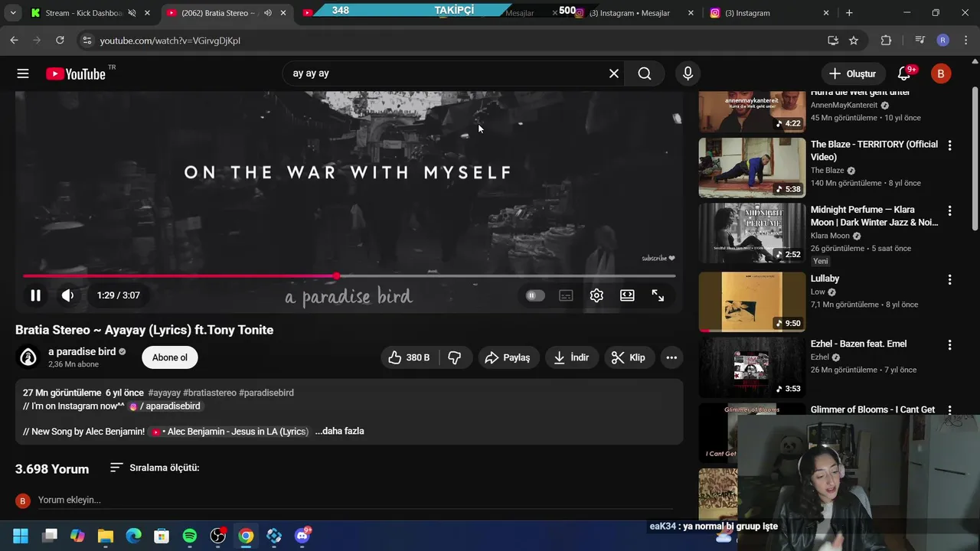
Task: Start voice search with the microphone
Action: pyautogui.click(x=688, y=73)
